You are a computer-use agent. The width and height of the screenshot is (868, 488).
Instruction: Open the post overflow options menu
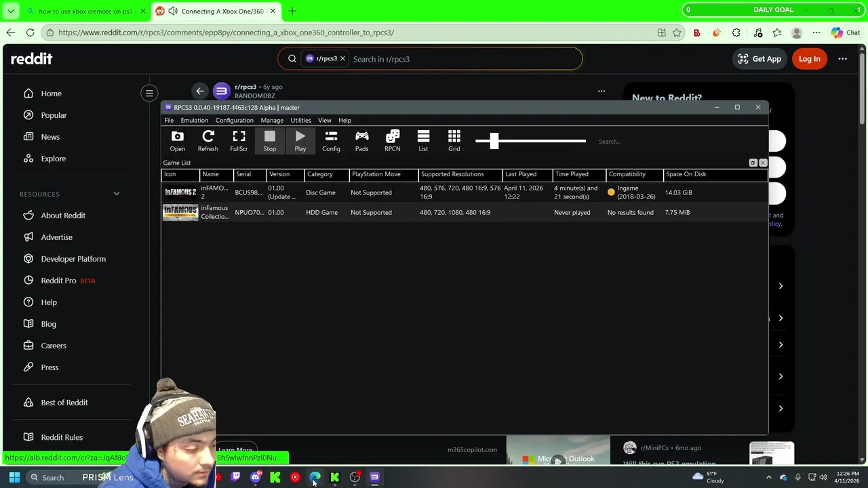click(601, 91)
